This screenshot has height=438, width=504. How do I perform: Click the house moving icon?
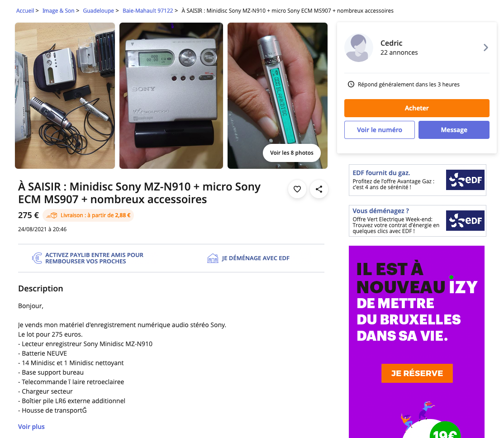pyautogui.click(x=213, y=258)
